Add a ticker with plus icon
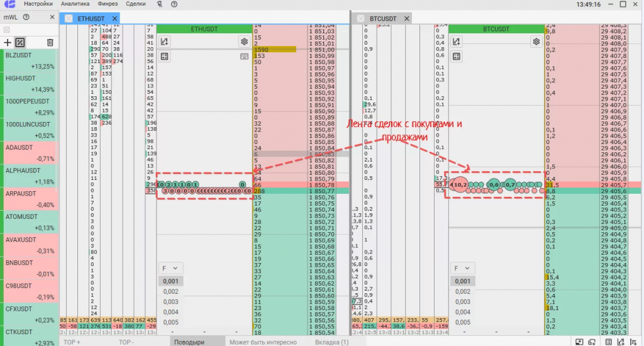 (8, 42)
